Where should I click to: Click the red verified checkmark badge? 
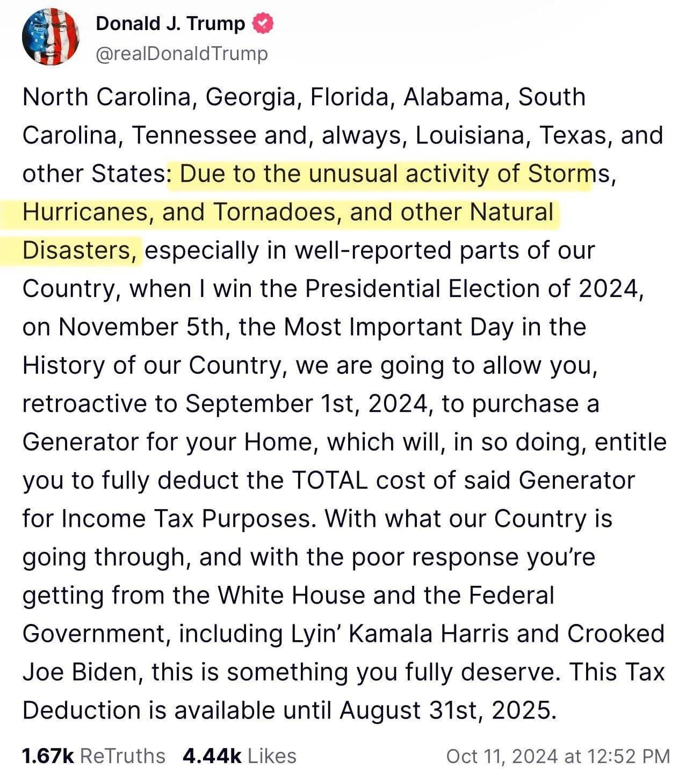pyautogui.click(x=263, y=24)
